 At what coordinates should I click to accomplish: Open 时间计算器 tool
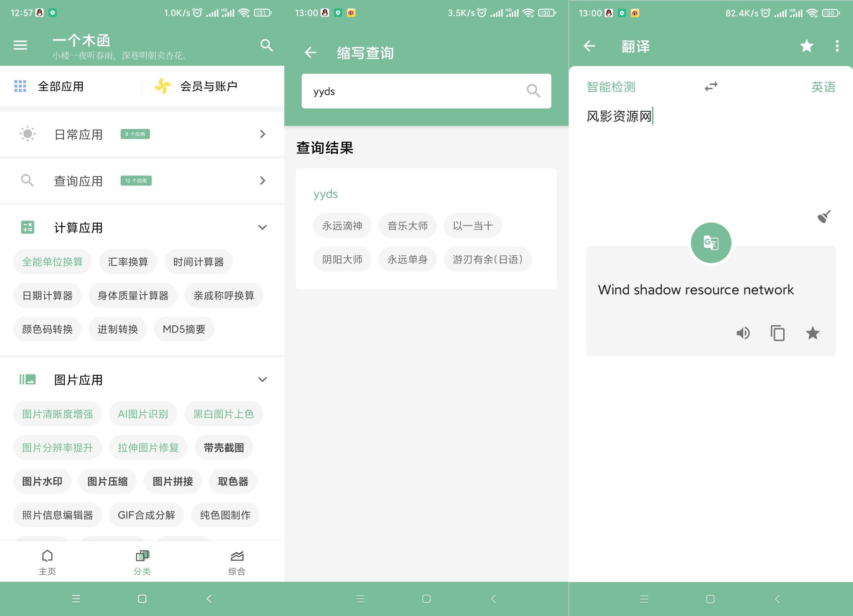click(198, 262)
